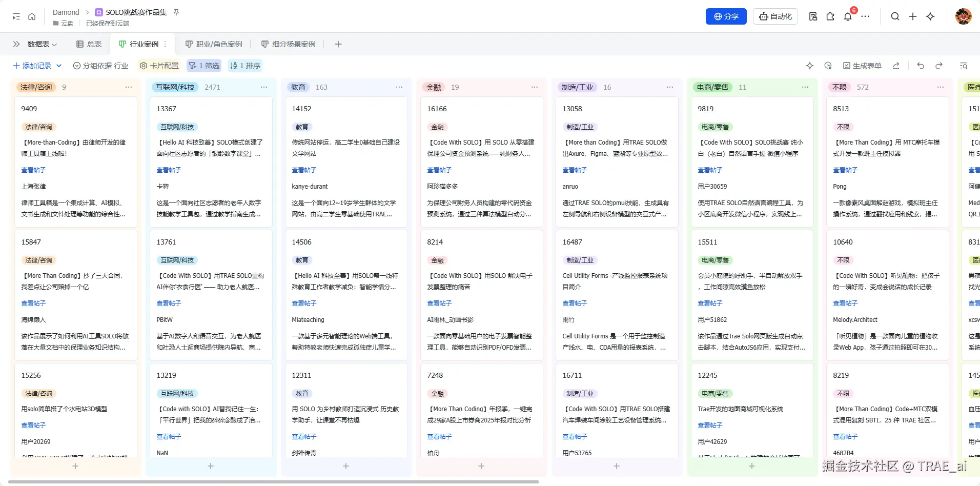Click author name Melody.Architect
The height and width of the screenshot is (486, 980).
[855, 320]
